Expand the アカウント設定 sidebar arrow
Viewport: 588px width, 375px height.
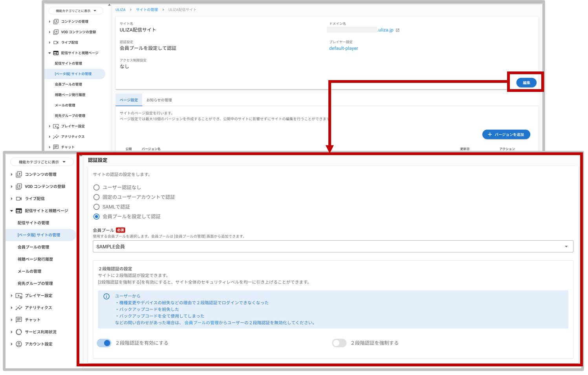click(x=11, y=344)
